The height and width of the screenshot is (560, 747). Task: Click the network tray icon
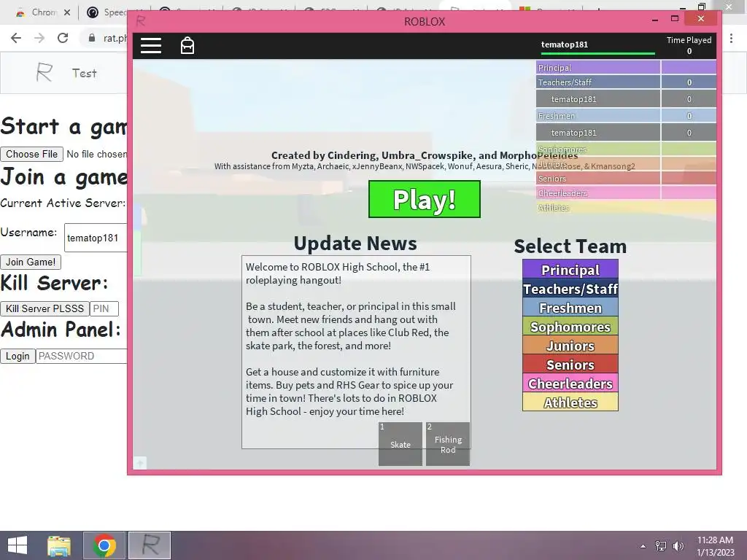pyautogui.click(x=661, y=545)
